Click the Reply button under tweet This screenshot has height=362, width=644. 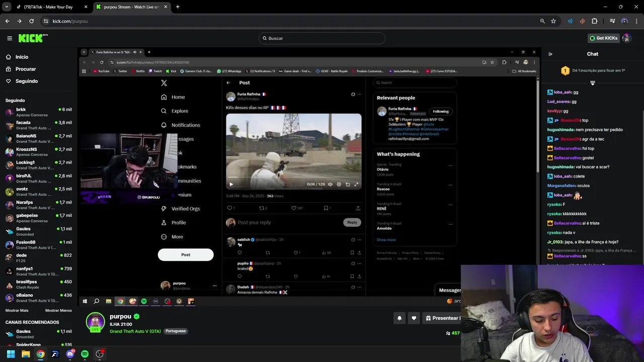[352, 222]
